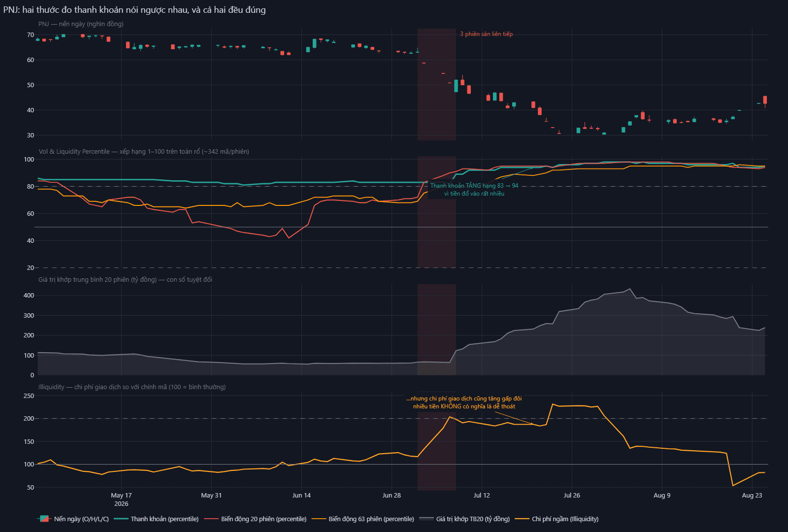
Task: Select the '20' percentile axis label
Action: click(31, 267)
